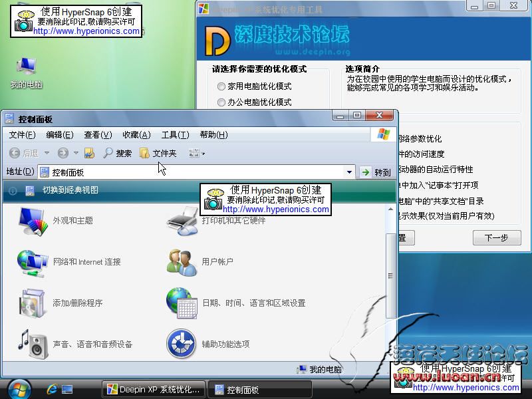Open the View (查看) menu
The width and height of the screenshot is (532, 399).
point(98,135)
